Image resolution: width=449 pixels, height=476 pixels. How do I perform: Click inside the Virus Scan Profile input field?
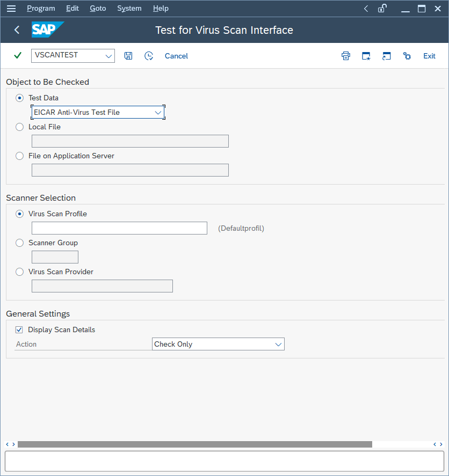coord(119,228)
